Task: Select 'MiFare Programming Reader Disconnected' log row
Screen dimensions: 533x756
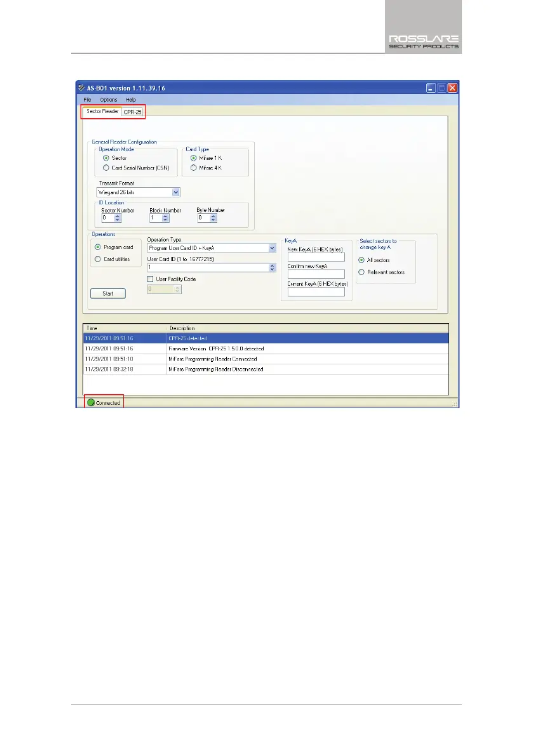Action: (x=266, y=369)
